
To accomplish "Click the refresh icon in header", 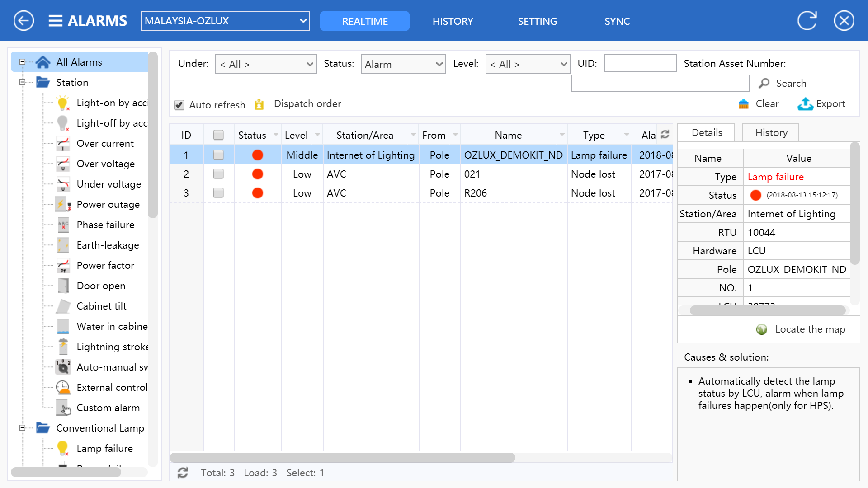I will point(807,21).
